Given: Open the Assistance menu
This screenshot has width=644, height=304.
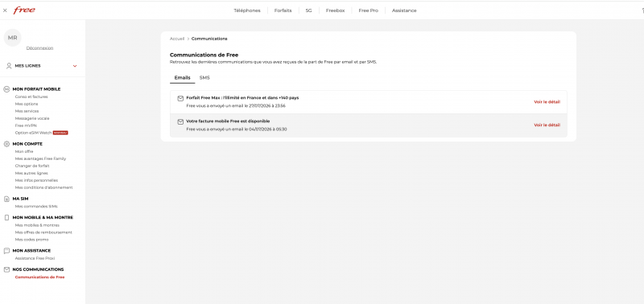Looking at the screenshot, I should (x=404, y=10).
